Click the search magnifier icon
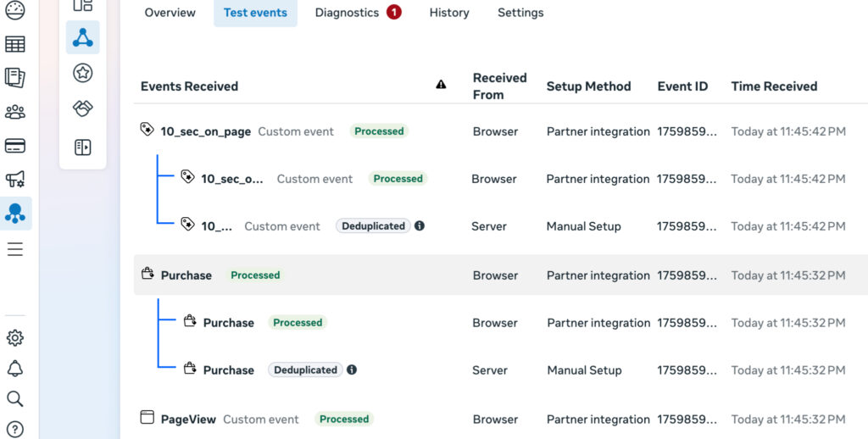Image resolution: width=868 pixels, height=439 pixels. pos(15,399)
